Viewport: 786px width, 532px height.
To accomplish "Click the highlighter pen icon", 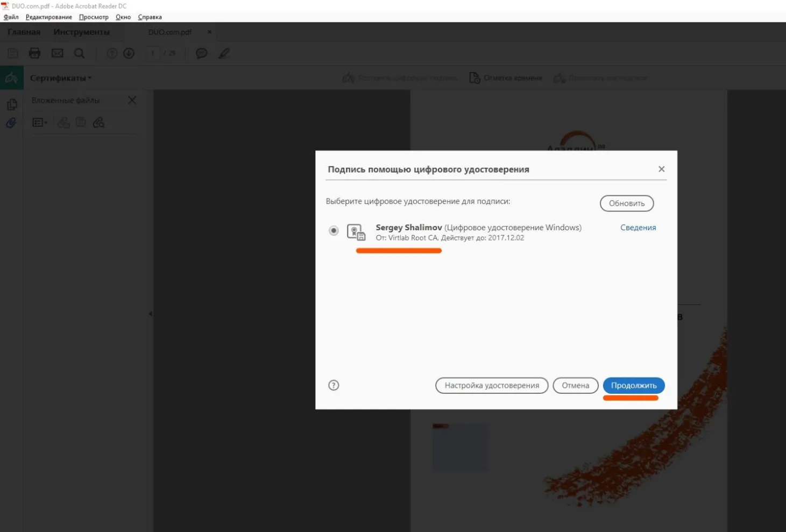I will pyautogui.click(x=224, y=53).
